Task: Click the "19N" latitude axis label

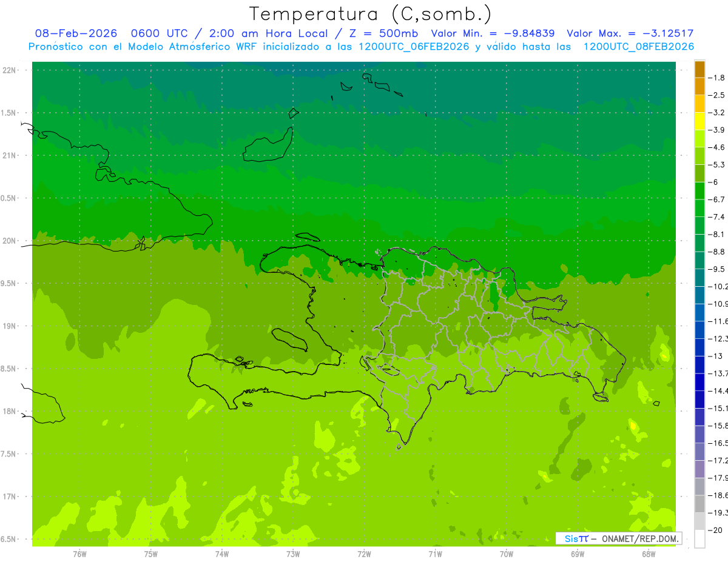Action: pos(10,326)
